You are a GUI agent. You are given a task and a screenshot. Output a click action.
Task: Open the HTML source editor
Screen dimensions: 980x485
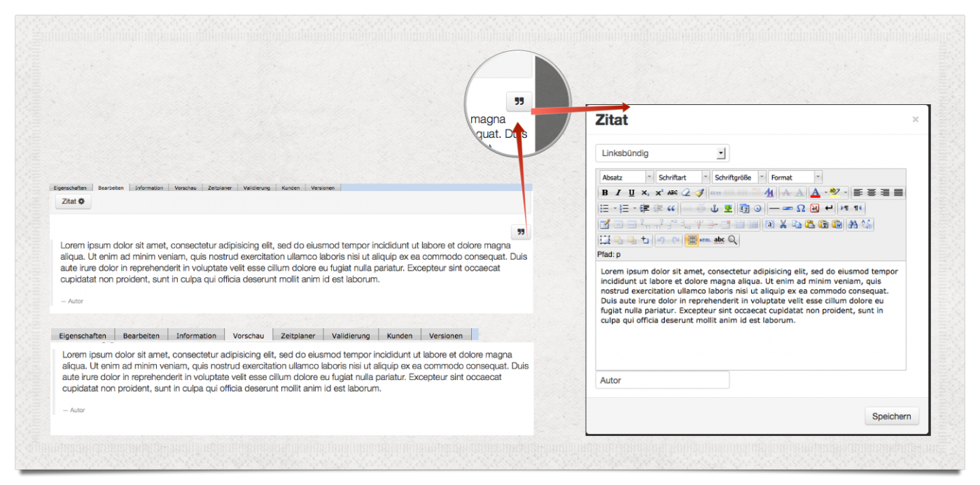click(705, 240)
